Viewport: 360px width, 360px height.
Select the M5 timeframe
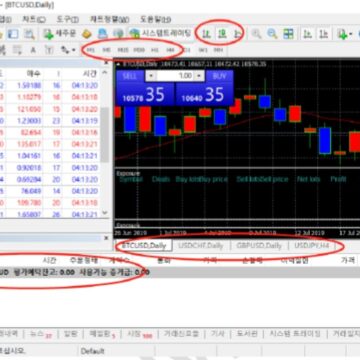[107, 50]
